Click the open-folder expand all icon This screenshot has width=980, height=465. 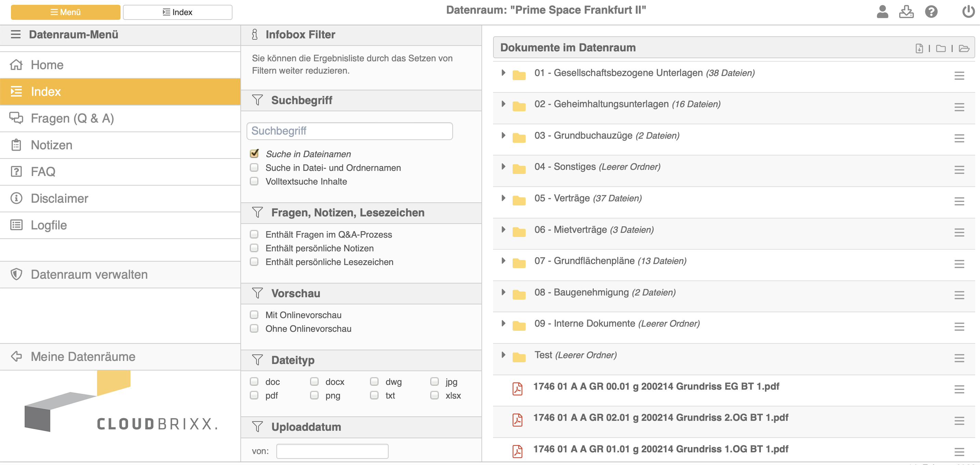pos(964,48)
